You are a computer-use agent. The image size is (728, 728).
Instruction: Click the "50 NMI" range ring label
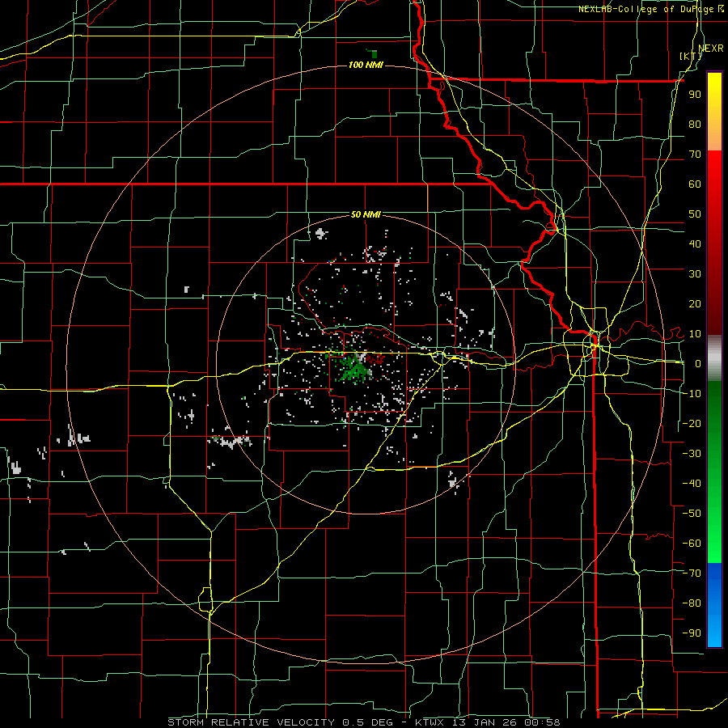pyautogui.click(x=366, y=214)
